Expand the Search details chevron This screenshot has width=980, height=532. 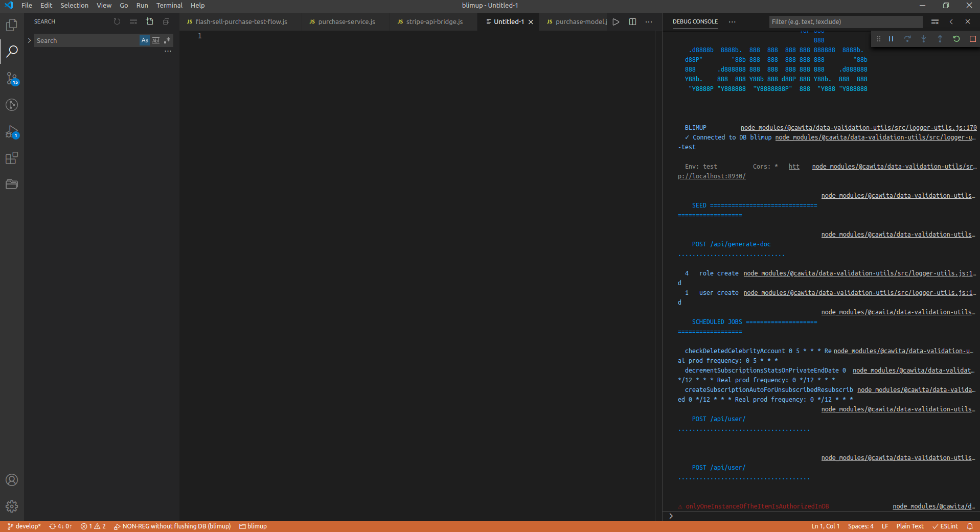point(29,40)
